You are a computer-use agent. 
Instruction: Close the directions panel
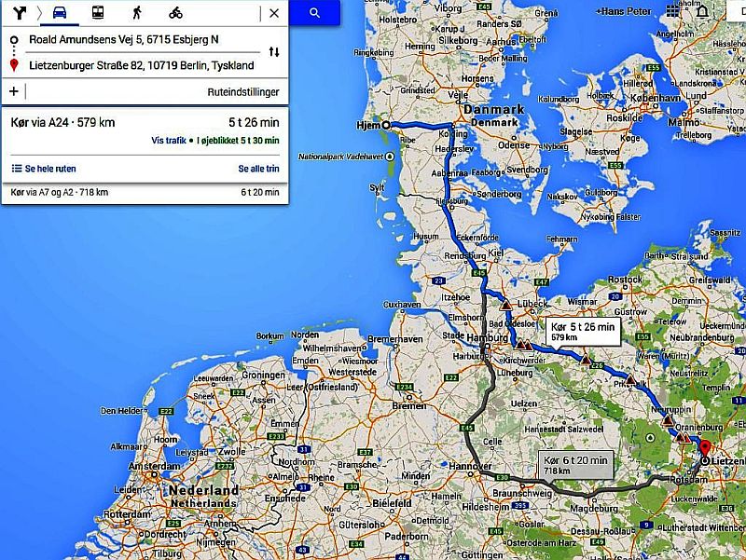[274, 13]
